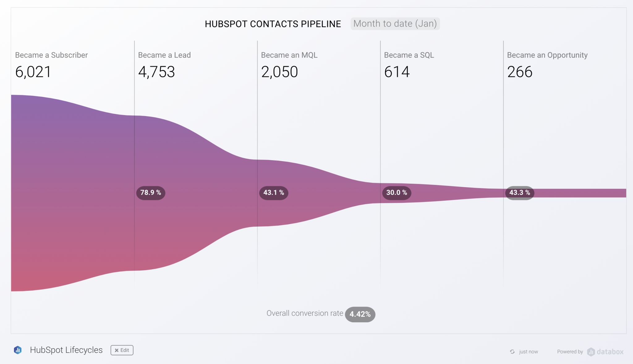
Task: Open the 'Month to date (Jan)' date range selector
Action: pyautogui.click(x=395, y=23)
